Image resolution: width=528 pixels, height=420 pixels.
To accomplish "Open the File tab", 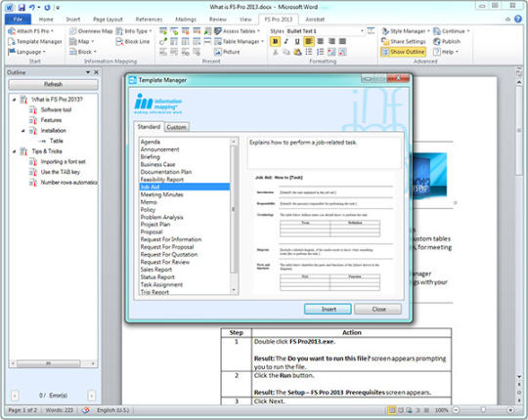I will click(x=18, y=20).
